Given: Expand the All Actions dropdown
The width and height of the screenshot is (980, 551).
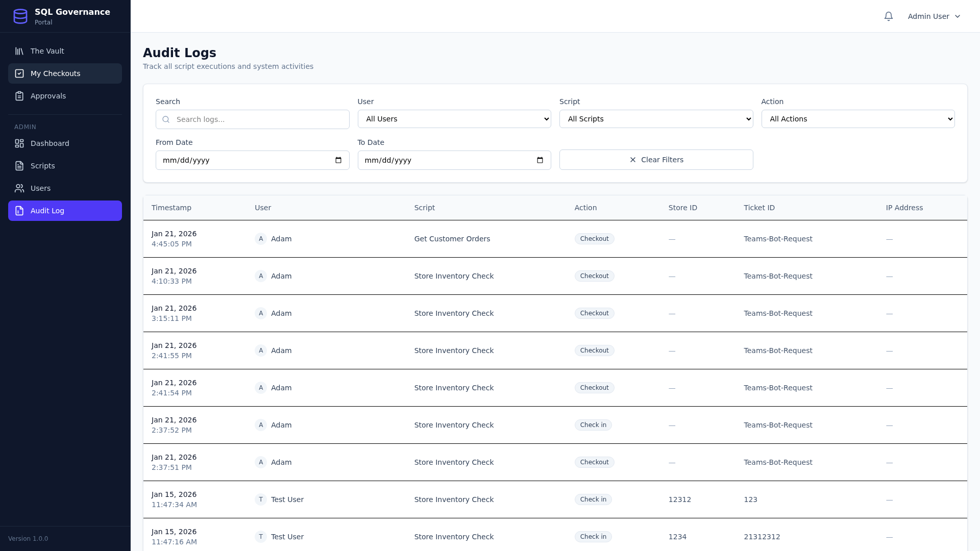Looking at the screenshot, I should coord(857,118).
